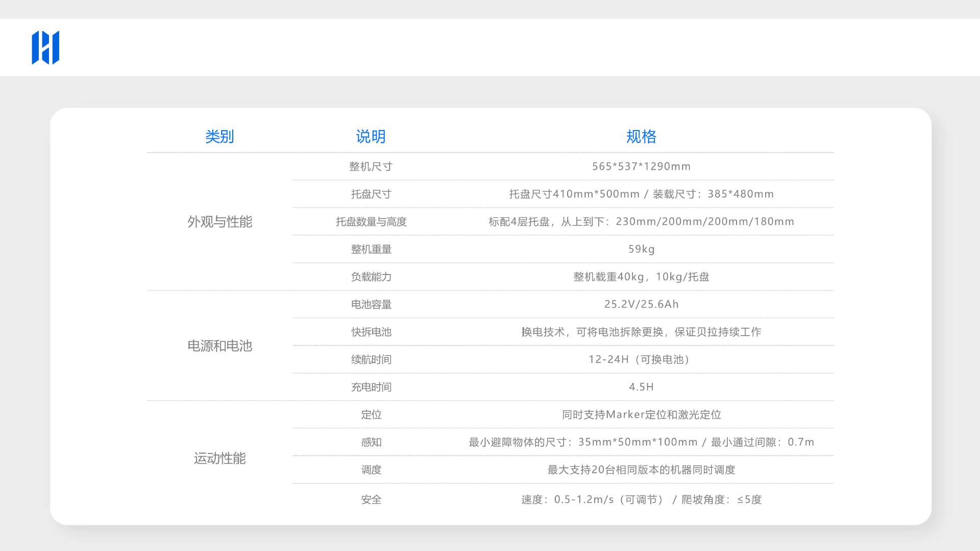This screenshot has width=980, height=551.
Task: Click the 快拆电池 row label
Action: (x=371, y=332)
